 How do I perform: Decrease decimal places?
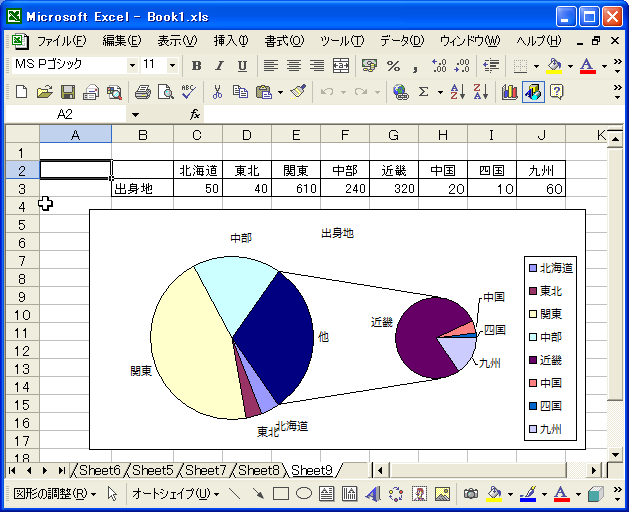[x=462, y=65]
